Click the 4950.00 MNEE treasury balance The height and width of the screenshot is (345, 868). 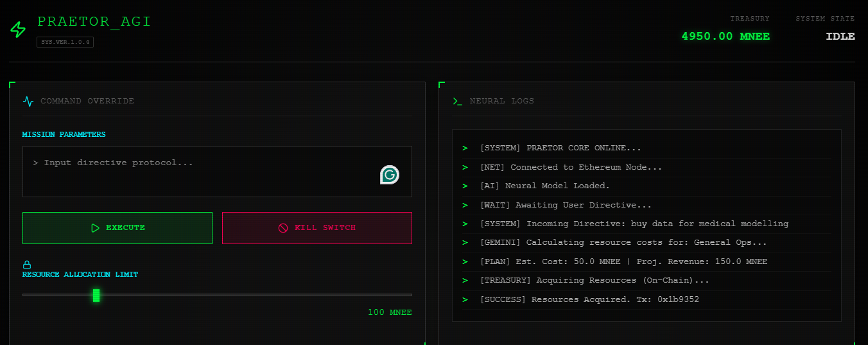(x=725, y=37)
